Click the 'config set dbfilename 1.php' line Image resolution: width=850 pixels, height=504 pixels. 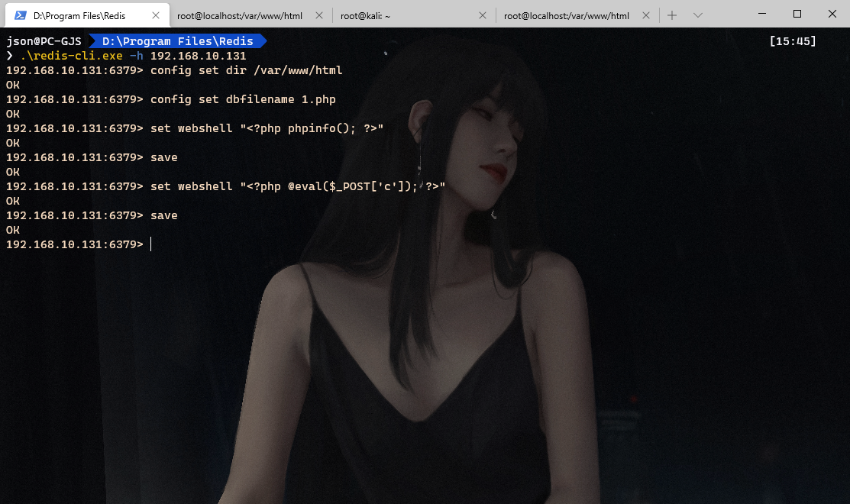pyautogui.click(x=171, y=100)
